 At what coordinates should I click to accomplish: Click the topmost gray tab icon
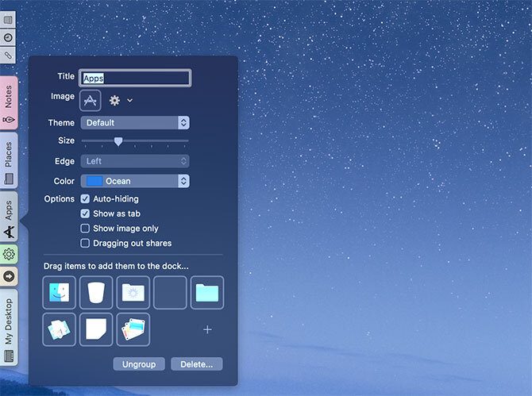[x=8, y=20]
